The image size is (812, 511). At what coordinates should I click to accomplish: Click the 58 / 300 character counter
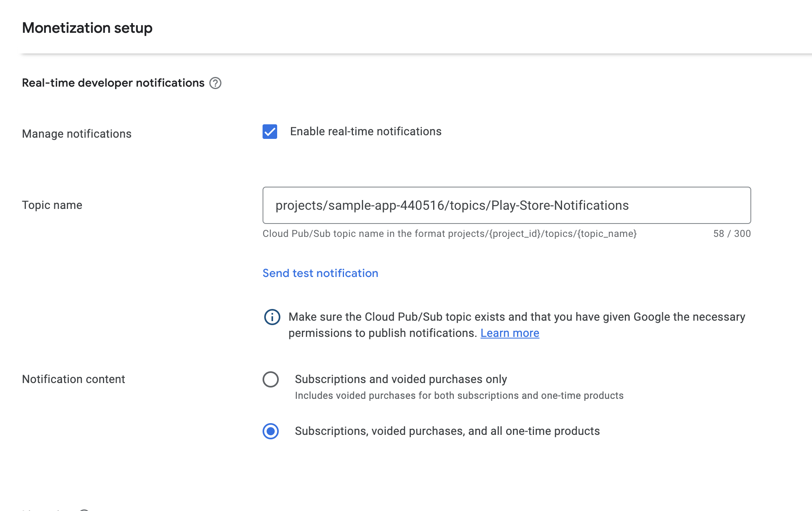pos(732,234)
